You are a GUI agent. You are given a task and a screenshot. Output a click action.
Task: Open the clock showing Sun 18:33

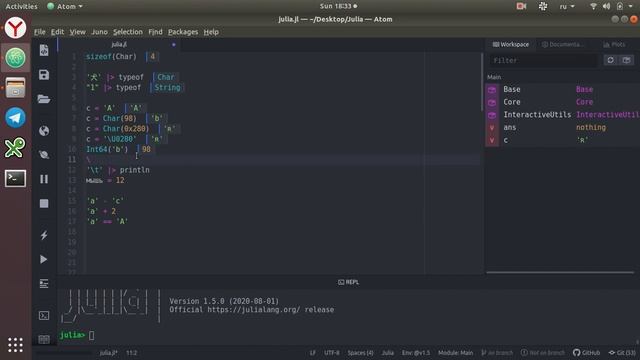[338, 6]
